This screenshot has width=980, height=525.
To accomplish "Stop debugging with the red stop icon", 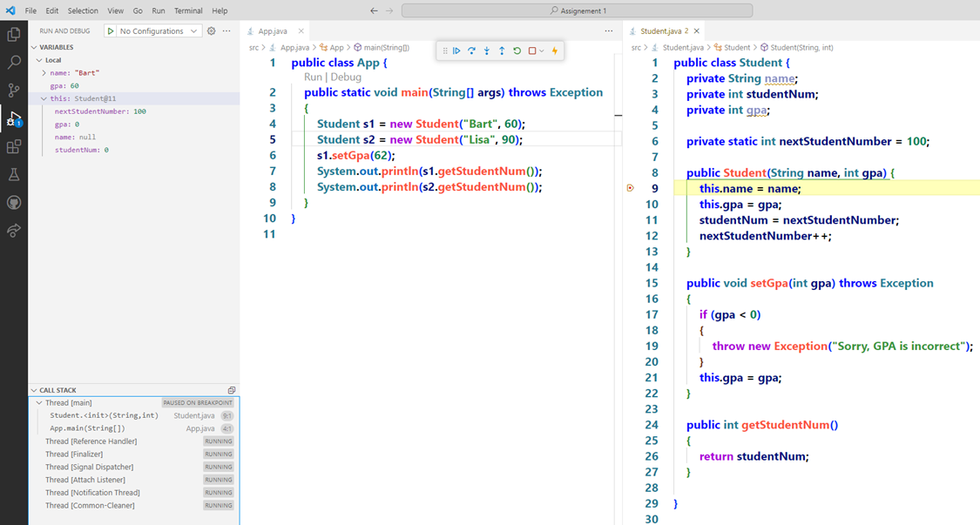I will (x=531, y=50).
